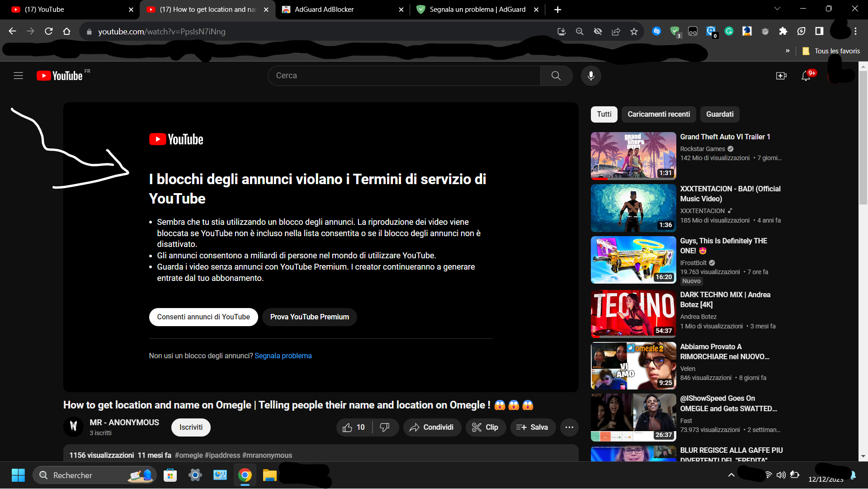868x489 pixels.
Task: Click Iscriviti to subscribe to channel
Action: point(191,427)
